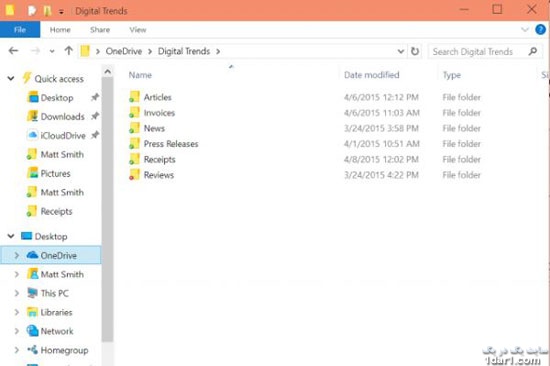Expand the This PC node
This screenshot has height=366, width=550.
[x=16, y=293]
